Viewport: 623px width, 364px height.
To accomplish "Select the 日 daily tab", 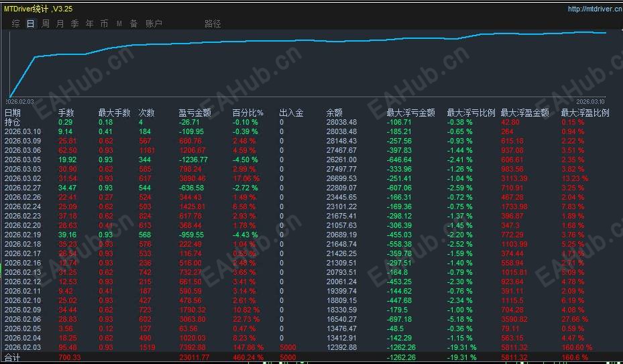I will (31, 24).
